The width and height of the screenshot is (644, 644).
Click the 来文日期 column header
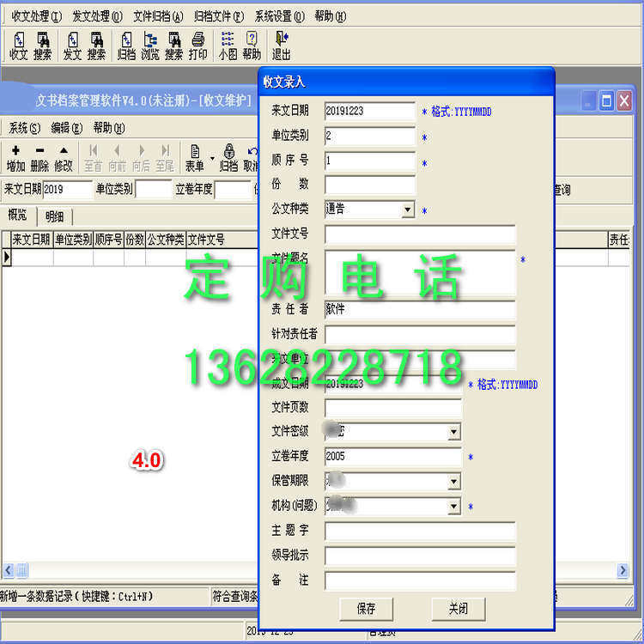[32, 240]
